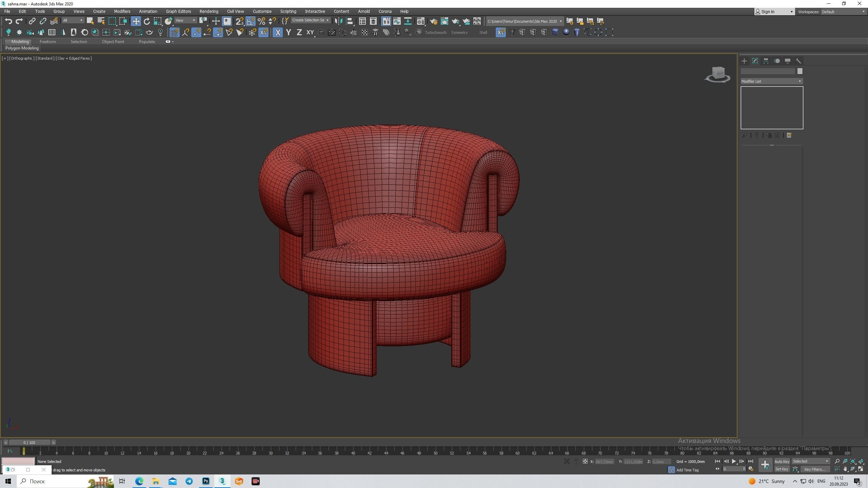
Task: Click the Mirror tool icon
Action: pyautogui.click(x=338, y=21)
